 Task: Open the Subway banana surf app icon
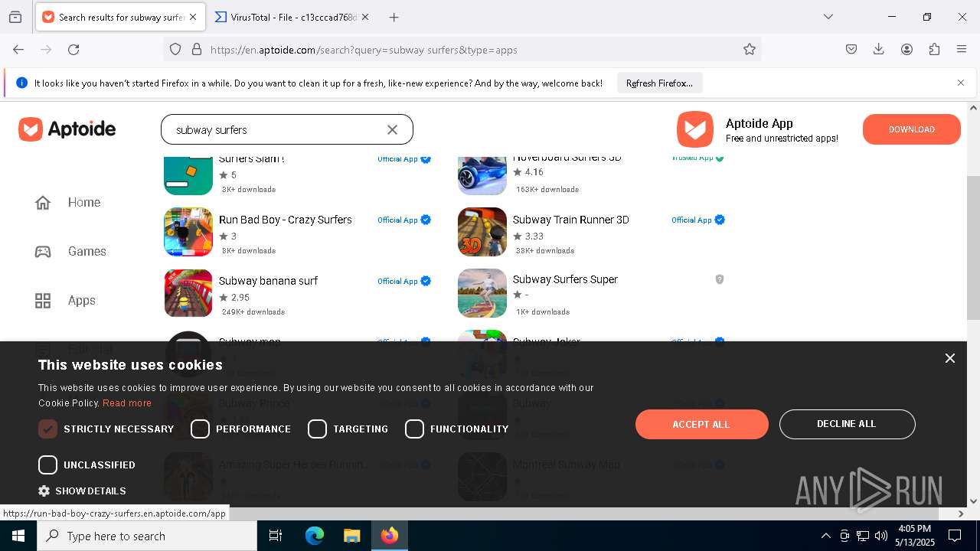click(x=188, y=293)
